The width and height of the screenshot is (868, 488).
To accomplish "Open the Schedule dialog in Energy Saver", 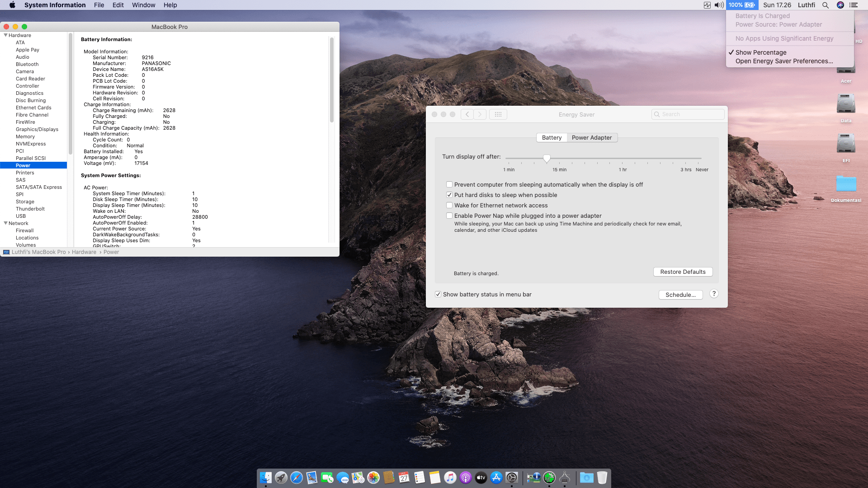I will 680,294.
